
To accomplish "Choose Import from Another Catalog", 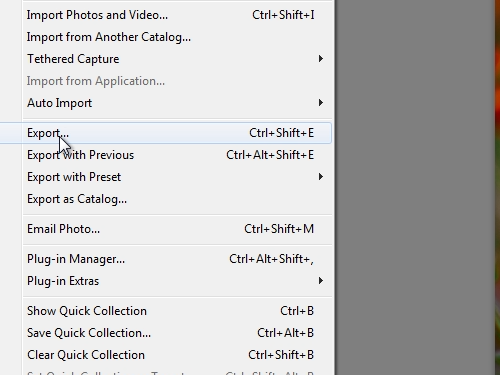I will 177,37.
